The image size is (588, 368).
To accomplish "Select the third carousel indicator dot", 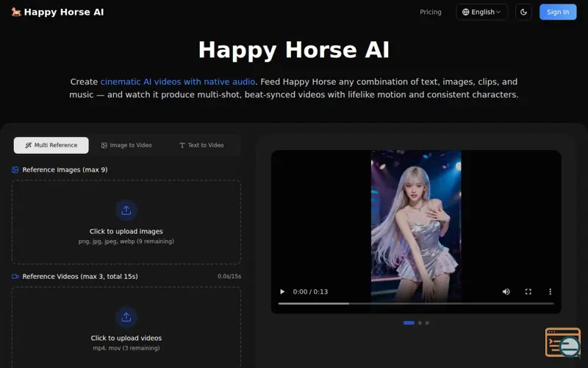I will click(427, 323).
